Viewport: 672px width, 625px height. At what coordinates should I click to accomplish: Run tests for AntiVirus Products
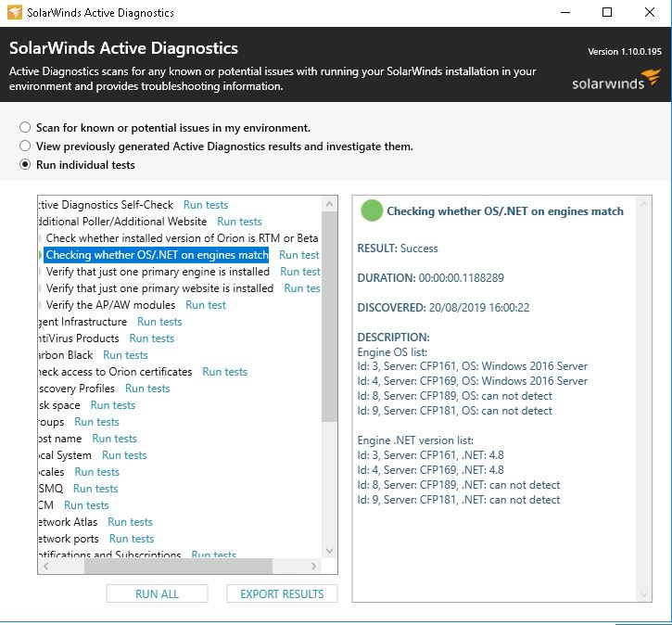(151, 338)
